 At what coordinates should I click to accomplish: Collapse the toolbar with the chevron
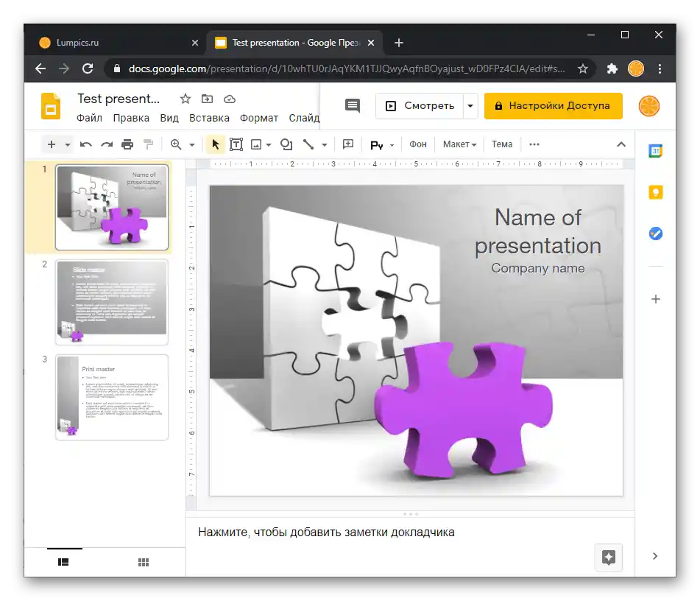pyautogui.click(x=621, y=144)
